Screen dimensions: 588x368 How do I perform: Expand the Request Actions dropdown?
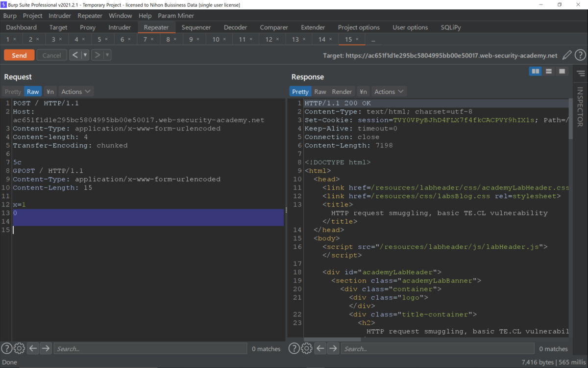click(x=76, y=92)
